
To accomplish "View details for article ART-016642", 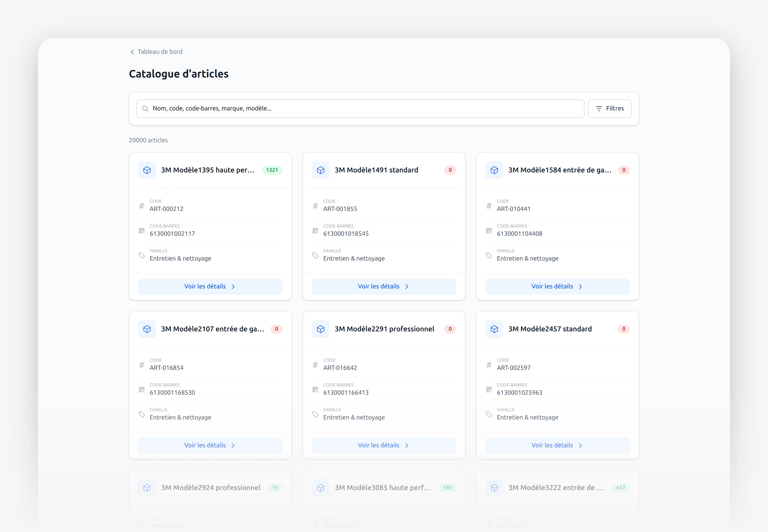I will coord(384,446).
